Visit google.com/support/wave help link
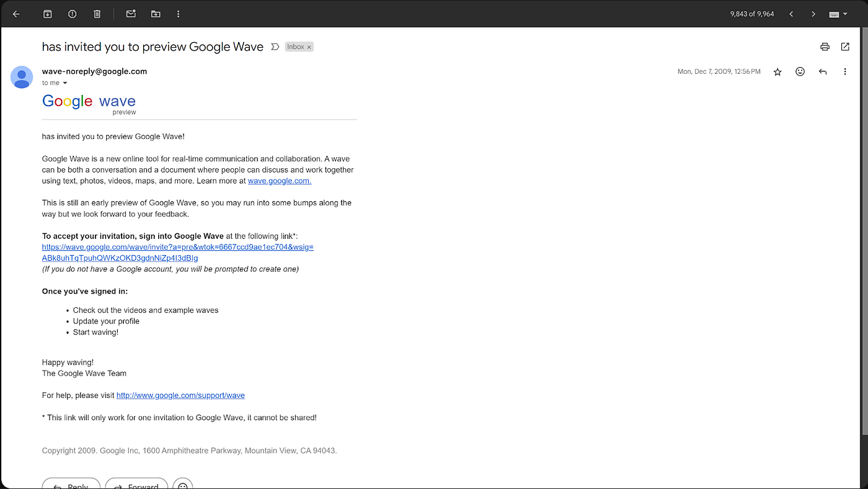The image size is (868, 489). click(180, 395)
